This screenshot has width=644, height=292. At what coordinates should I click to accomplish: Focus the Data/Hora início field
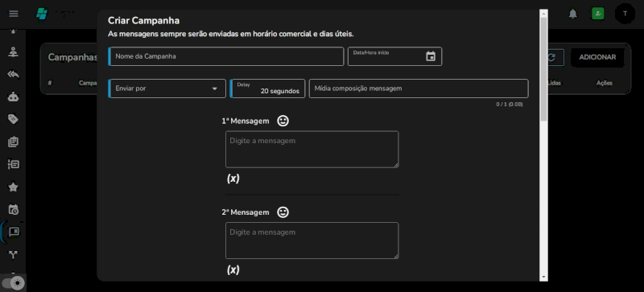pos(394,56)
